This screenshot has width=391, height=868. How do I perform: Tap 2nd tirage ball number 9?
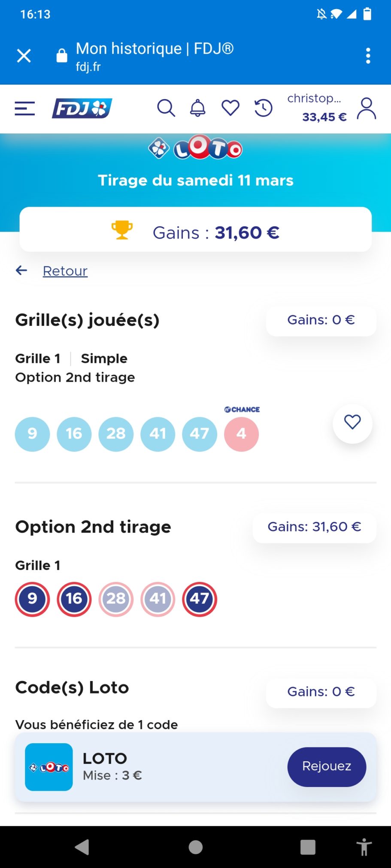pos(32,599)
